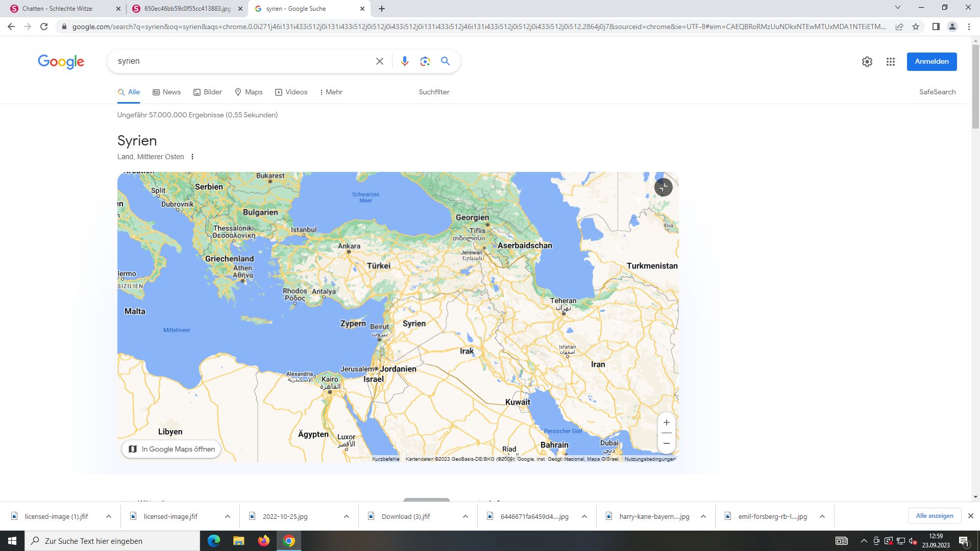Click the magnifier search submit icon

click(445, 61)
